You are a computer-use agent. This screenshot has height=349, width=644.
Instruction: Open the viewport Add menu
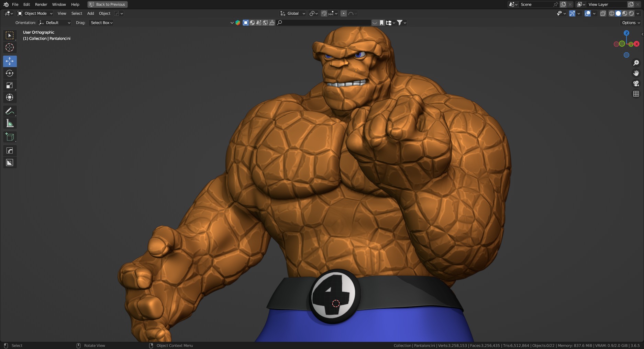click(90, 13)
